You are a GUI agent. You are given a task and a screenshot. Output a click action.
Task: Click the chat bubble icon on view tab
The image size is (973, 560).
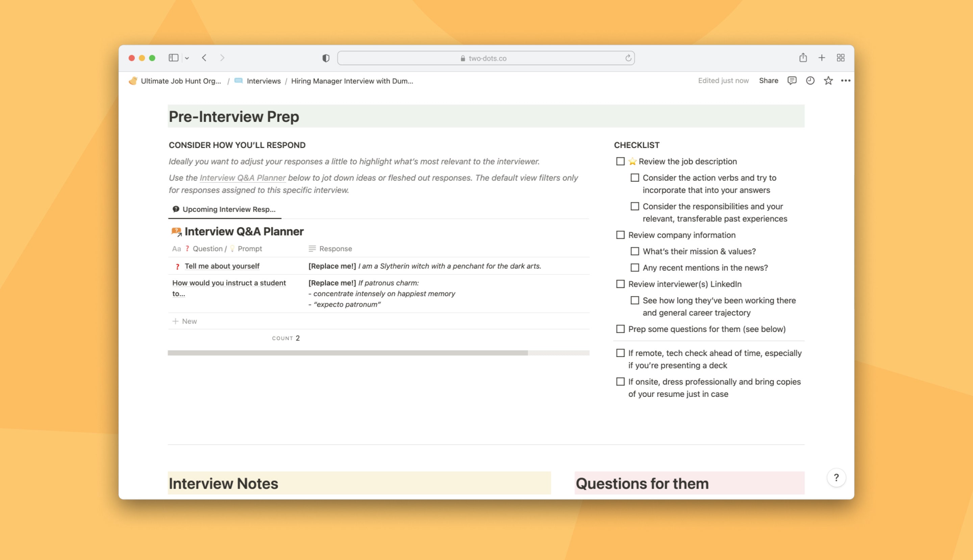[x=176, y=209]
